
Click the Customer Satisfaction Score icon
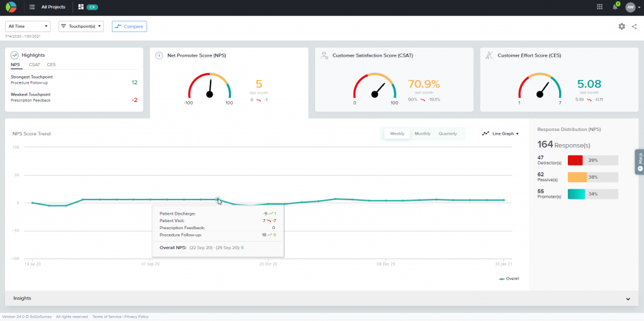pos(325,55)
